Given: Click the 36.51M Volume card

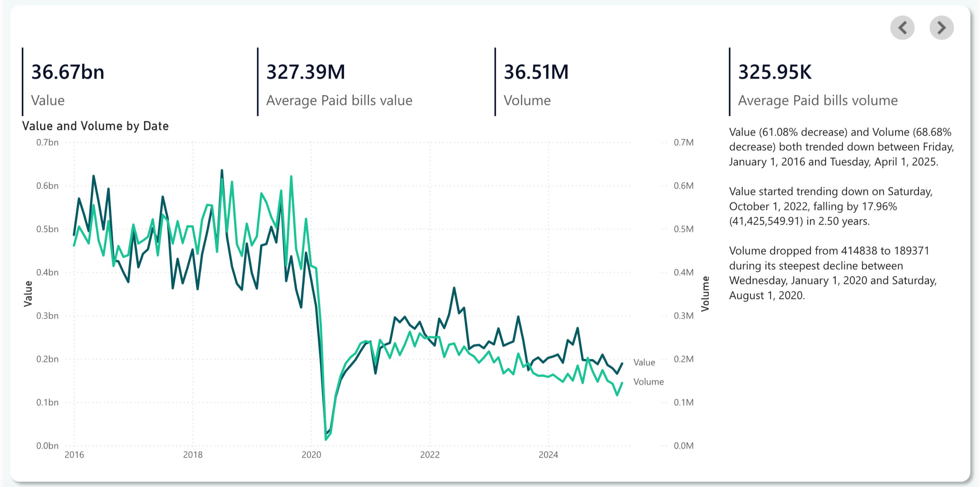Looking at the screenshot, I should click(x=536, y=82).
